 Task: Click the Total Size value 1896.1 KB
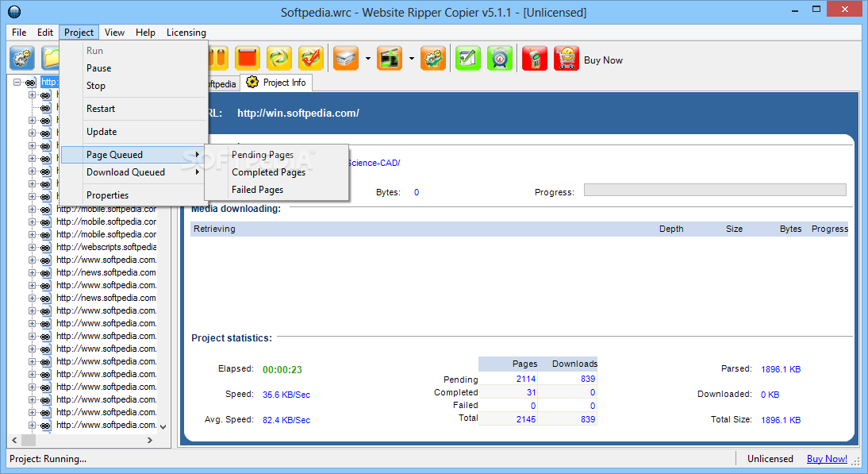coord(781,420)
